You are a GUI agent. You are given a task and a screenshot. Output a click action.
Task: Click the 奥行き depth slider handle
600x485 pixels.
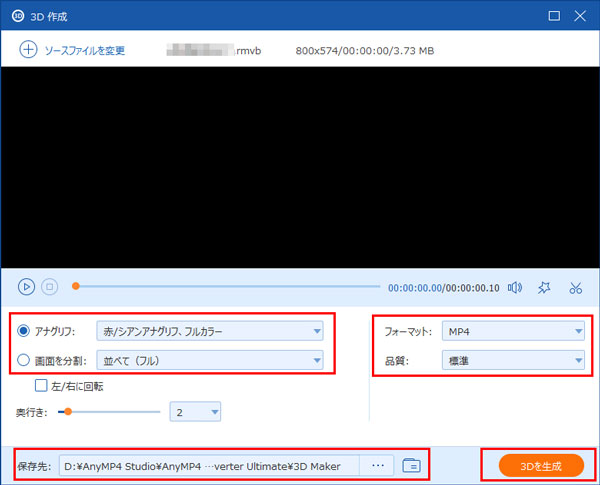coord(68,412)
